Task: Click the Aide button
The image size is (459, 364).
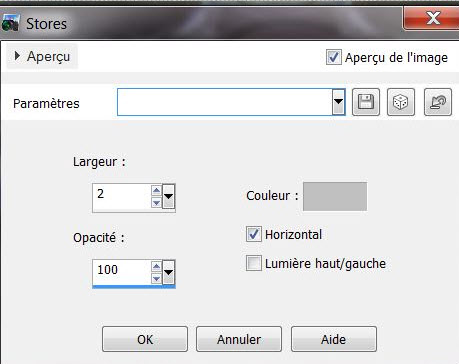Action: click(x=334, y=339)
